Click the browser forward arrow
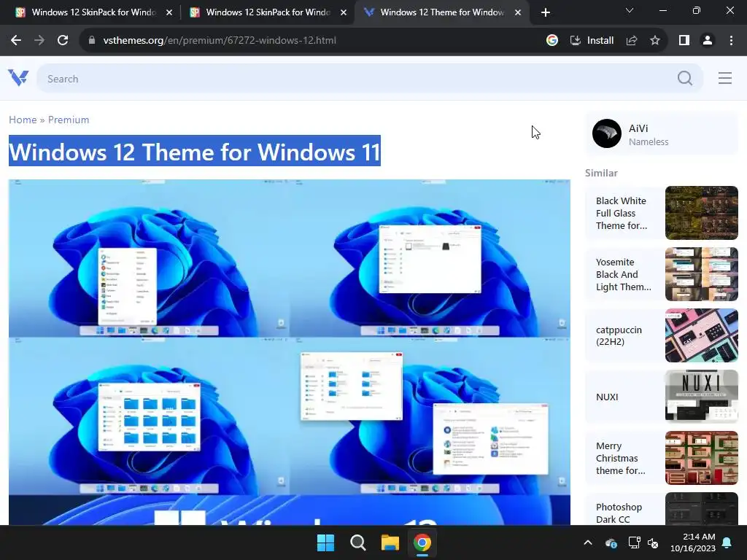Image resolution: width=747 pixels, height=560 pixels. (x=39, y=41)
